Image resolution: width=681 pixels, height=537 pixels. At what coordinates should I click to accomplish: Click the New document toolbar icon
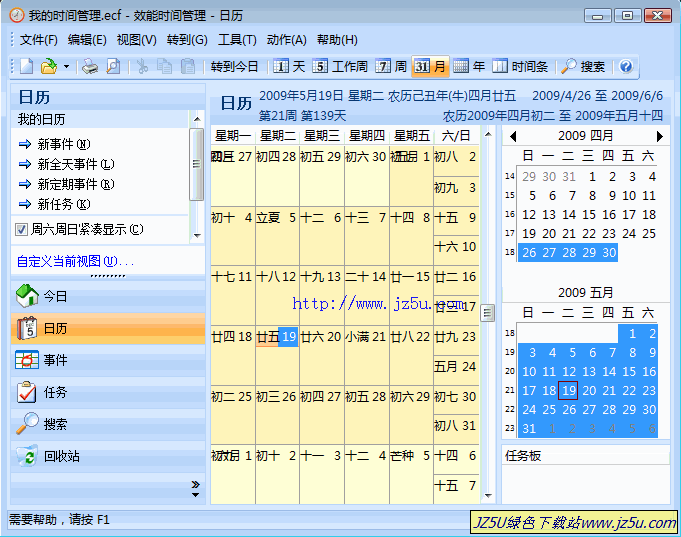[26, 66]
